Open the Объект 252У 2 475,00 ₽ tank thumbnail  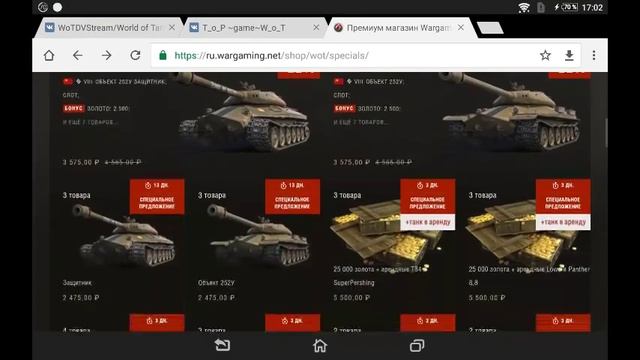pyautogui.click(x=258, y=235)
